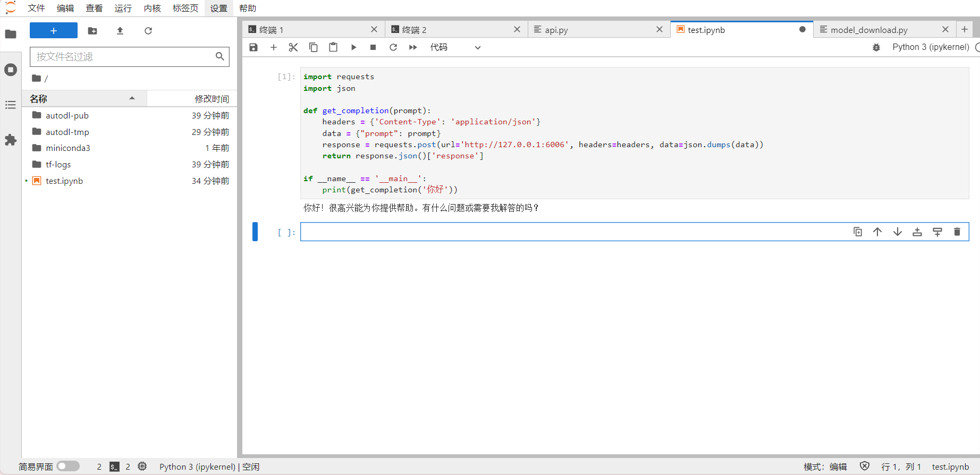The image size is (980, 475).
Task: Open the 代码 cell type dropdown
Action: (x=455, y=47)
